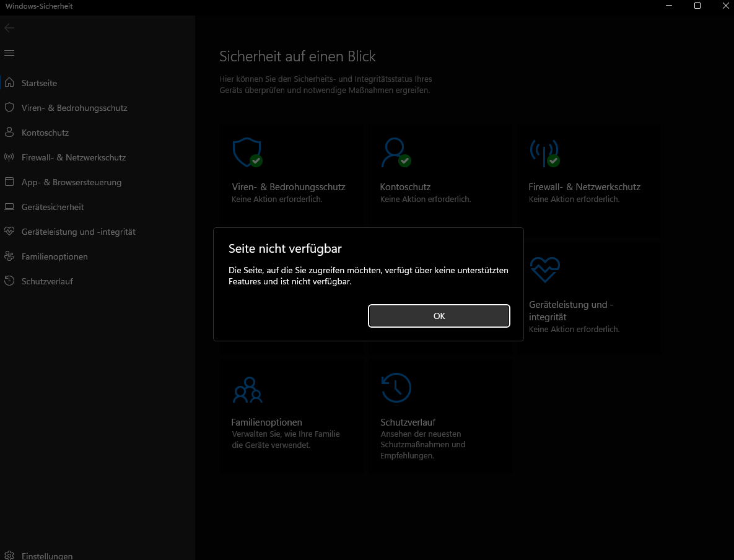The image size is (734, 560).
Task: Open Einstellungen at the sidebar bottom
Action: [x=97, y=555]
